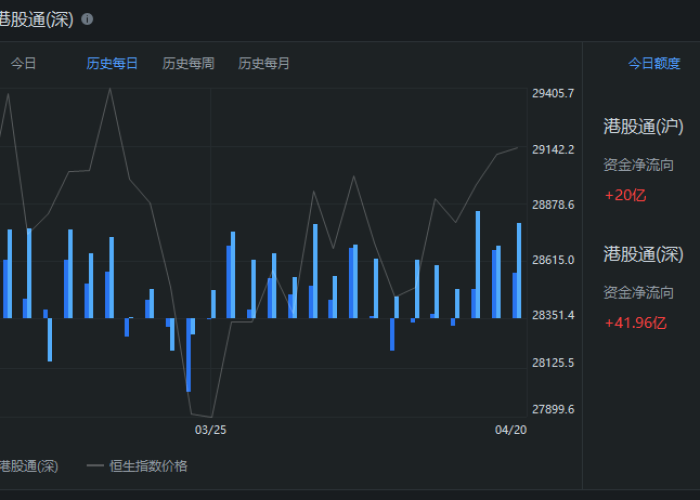The height and width of the screenshot is (500, 700).
Task: Click the +20亿 net inflow value
Action: coord(625,195)
